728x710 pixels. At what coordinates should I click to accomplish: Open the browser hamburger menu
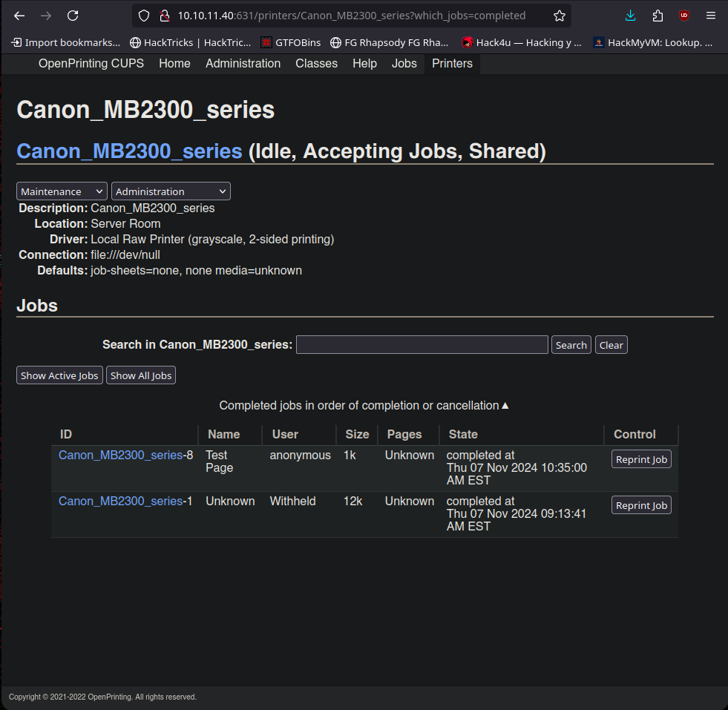[710, 16]
